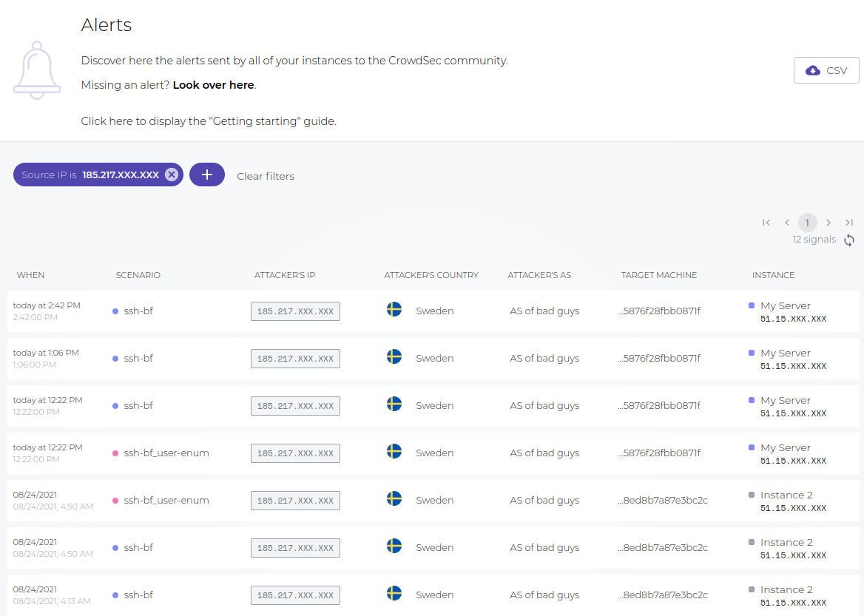Open the Instance 2 link

coord(786,495)
